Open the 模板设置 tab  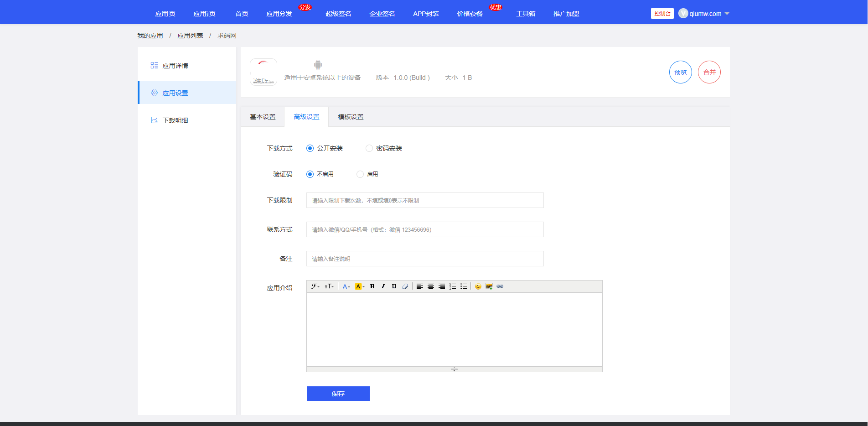coord(351,117)
